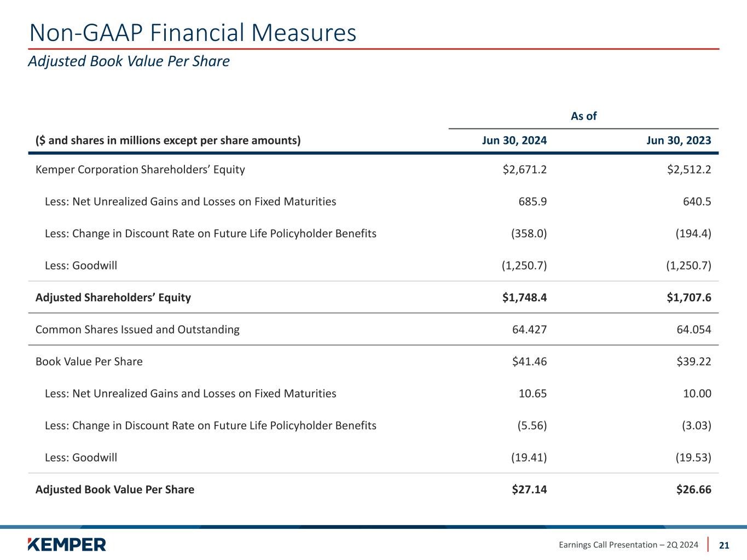Viewport: 747px width, 560px height.
Task: Click the $27.14 adjusted book value
Action: point(529,489)
